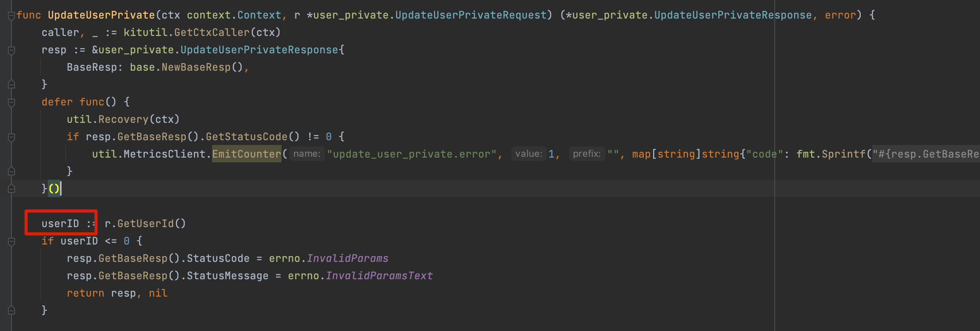Go to the GetCtxCaller function call

point(212,32)
